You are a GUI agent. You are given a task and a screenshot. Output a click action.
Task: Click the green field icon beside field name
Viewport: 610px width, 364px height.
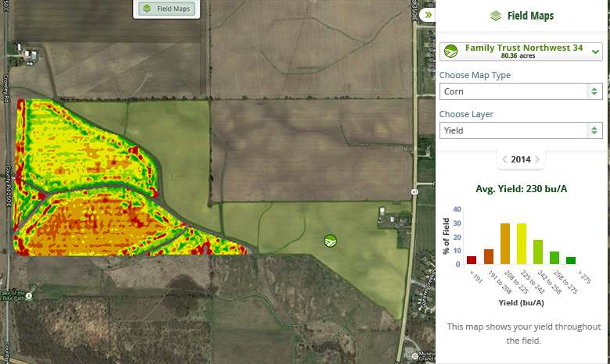(x=451, y=52)
